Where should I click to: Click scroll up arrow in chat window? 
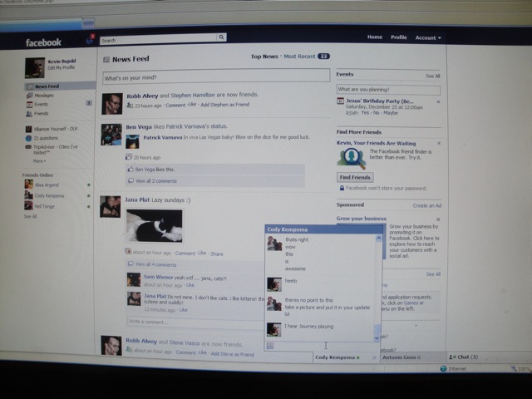point(378,239)
